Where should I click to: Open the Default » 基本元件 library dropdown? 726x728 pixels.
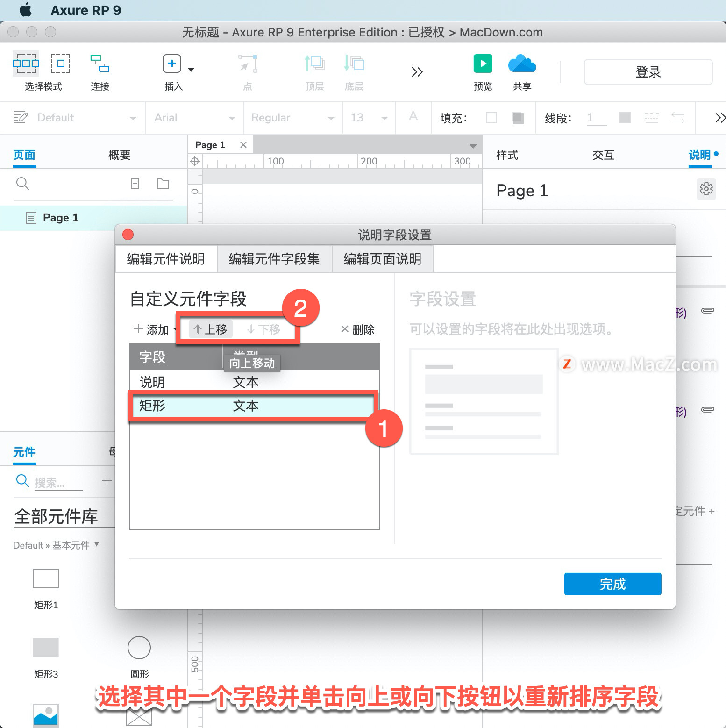point(57,545)
